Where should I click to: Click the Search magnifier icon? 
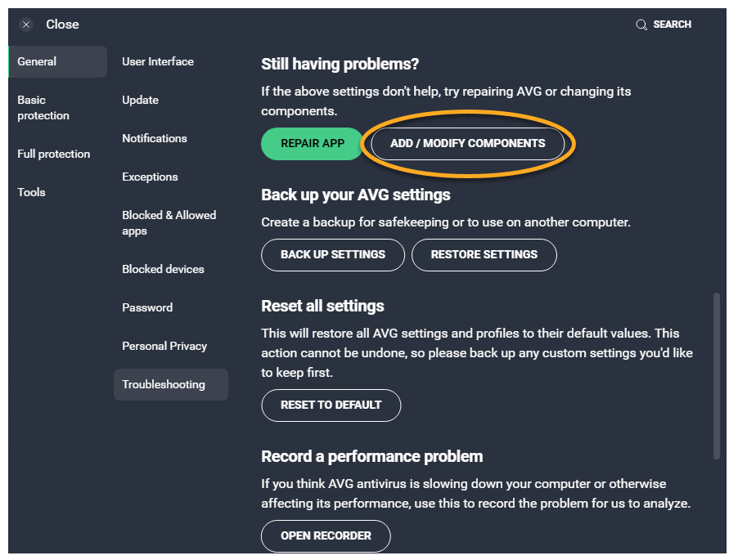point(641,25)
